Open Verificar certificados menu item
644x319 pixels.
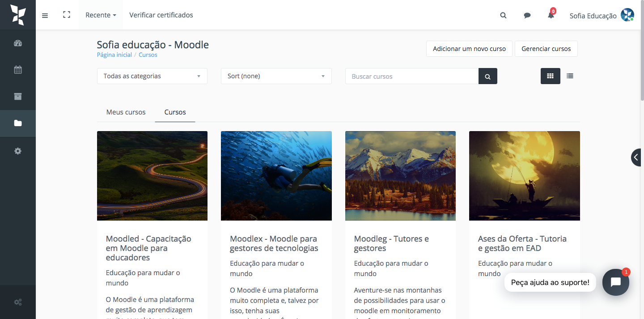tap(161, 15)
